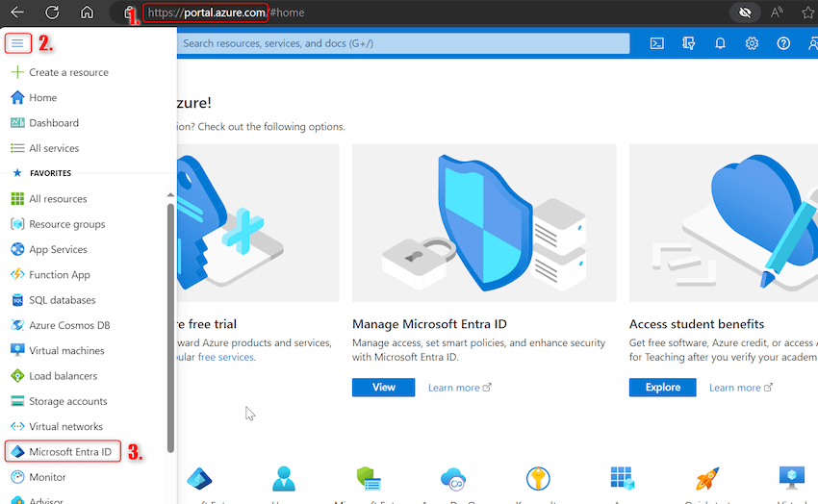
Task: Click the Access student benefits heading
Action: coord(697,324)
